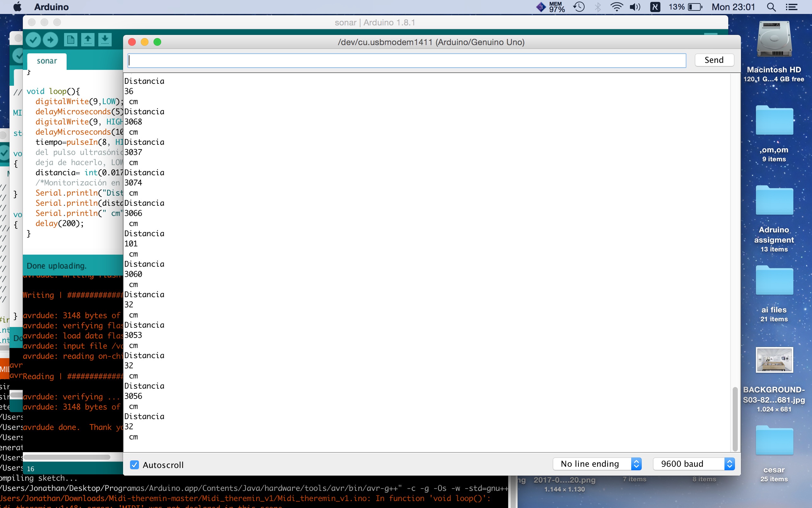Click the digitalWrite(9,LOW); code line
Viewport: 812px width, 508px height.
coord(80,102)
